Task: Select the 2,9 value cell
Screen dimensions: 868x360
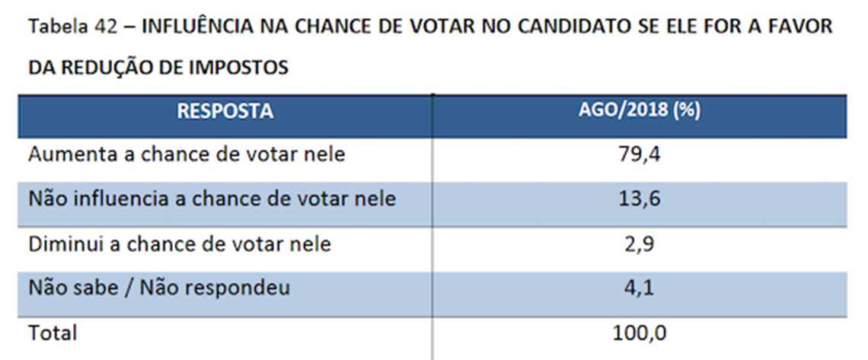Action: 640,245
